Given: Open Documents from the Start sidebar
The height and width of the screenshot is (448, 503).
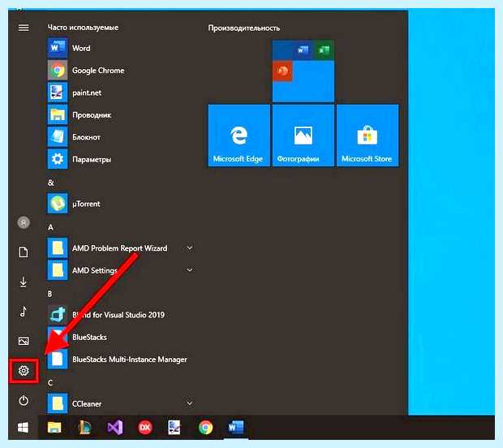Looking at the screenshot, I should (x=24, y=252).
